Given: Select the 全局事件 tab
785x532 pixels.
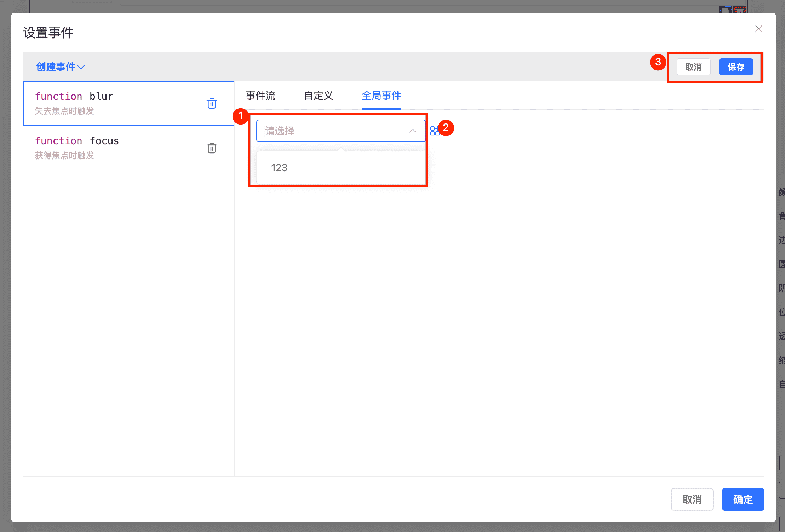Looking at the screenshot, I should tap(381, 96).
